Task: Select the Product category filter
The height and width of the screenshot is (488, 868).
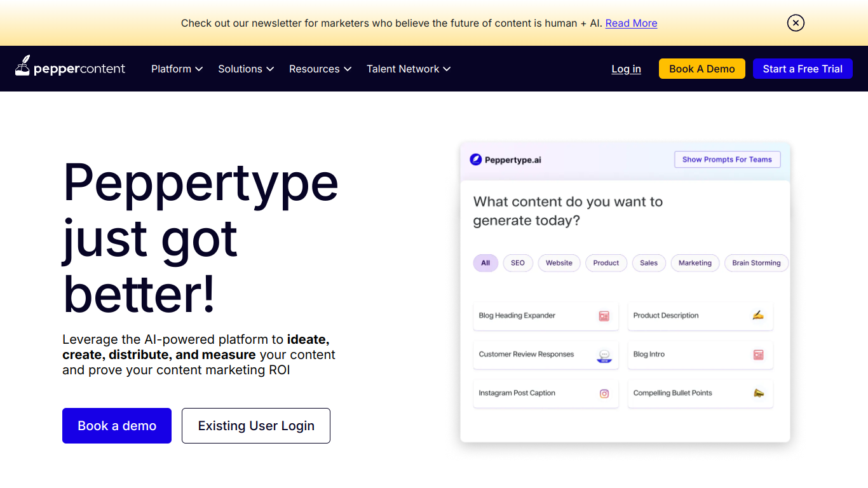Action: click(x=606, y=263)
